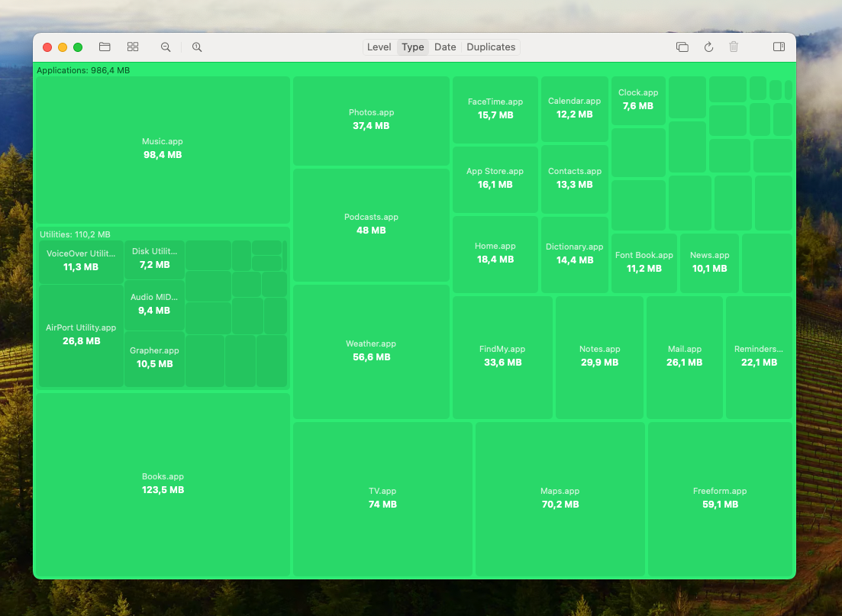
Task: Click the Contacts.app block
Action: click(575, 179)
